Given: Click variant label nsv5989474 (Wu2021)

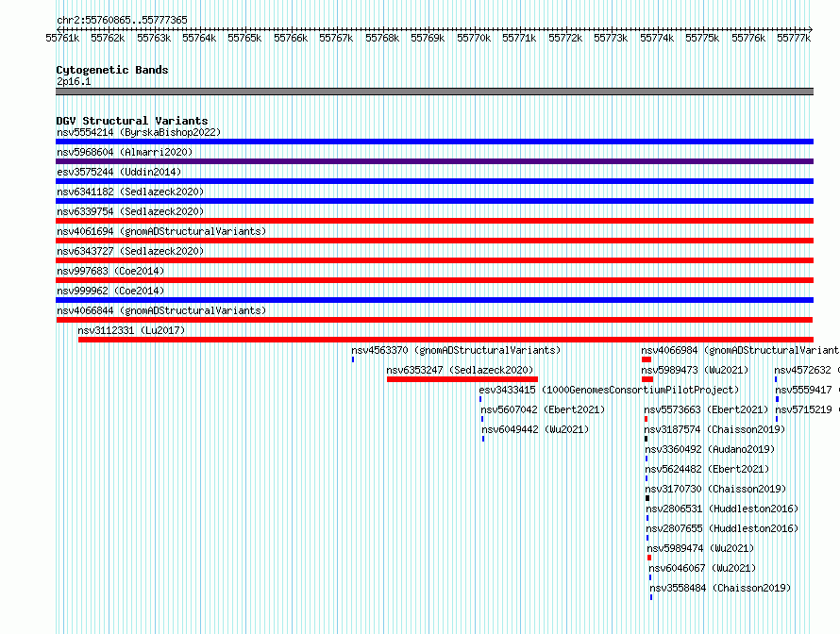Looking at the screenshot, I should pyautogui.click(x=700, y=548).
